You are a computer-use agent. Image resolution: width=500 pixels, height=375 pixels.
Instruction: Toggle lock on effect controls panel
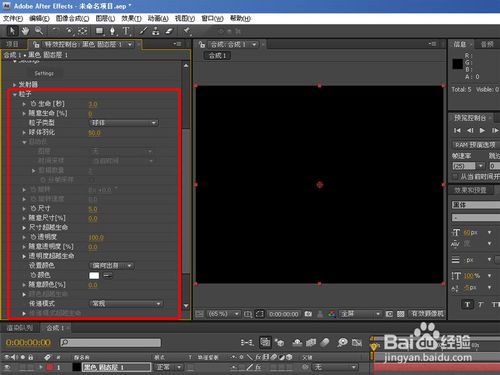coord(36,44)
